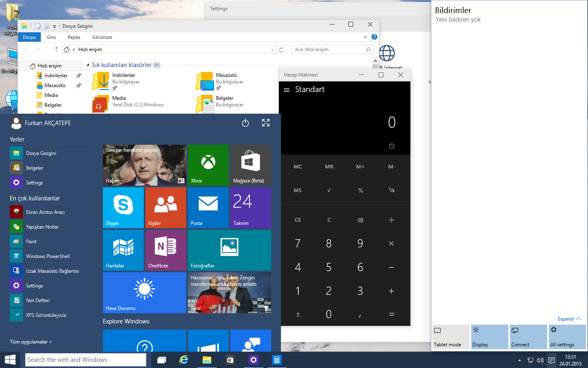Expand Tüm uygulamalar all apps list
Image resolution: width=588 pixels, height=368 pixels.
31,342
